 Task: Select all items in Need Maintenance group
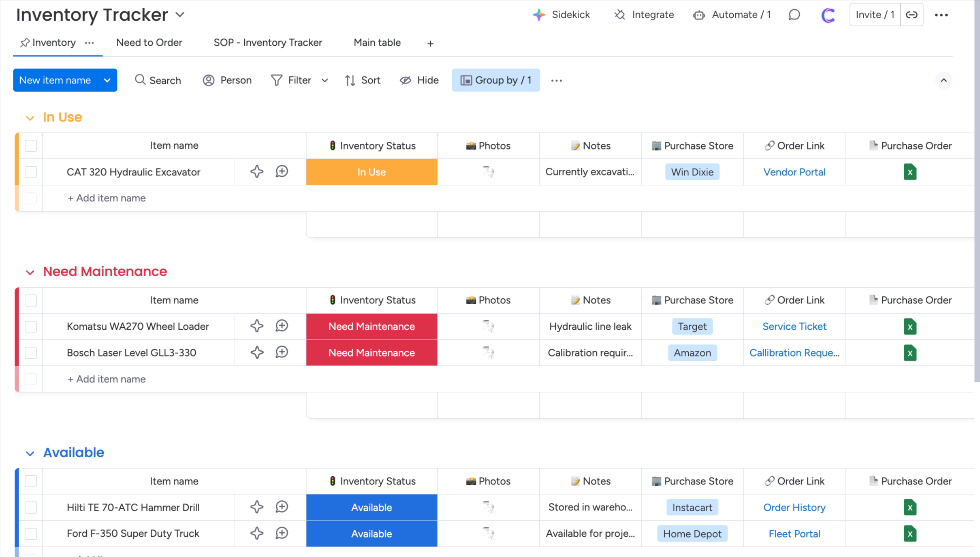pos(31,300)
